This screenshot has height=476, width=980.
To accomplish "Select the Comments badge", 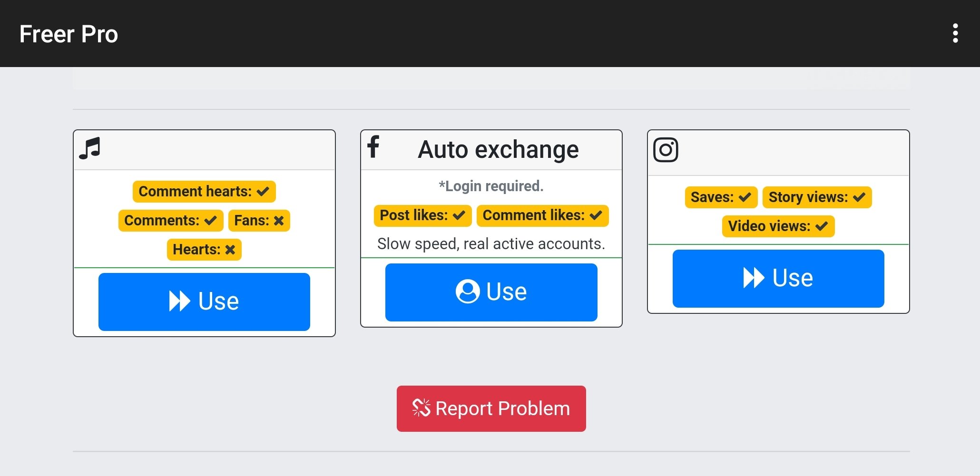I will pyautogui.click(x=171, y=221).
